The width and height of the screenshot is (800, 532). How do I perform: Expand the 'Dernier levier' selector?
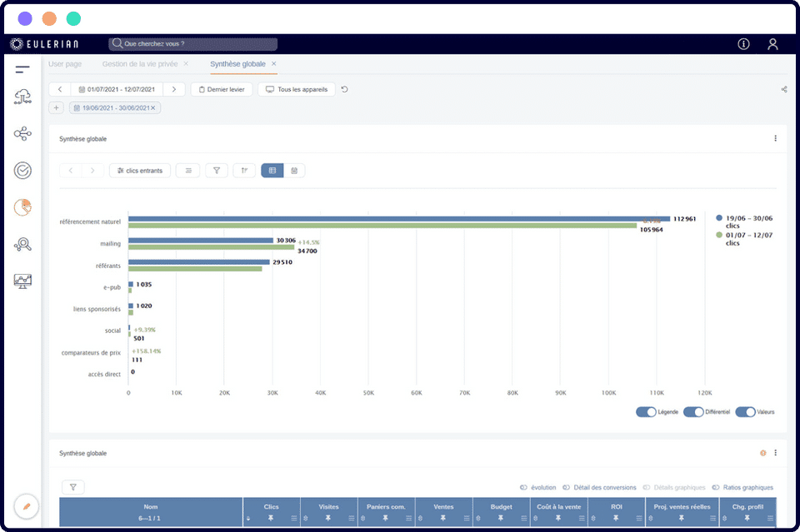tap(221, 90)
